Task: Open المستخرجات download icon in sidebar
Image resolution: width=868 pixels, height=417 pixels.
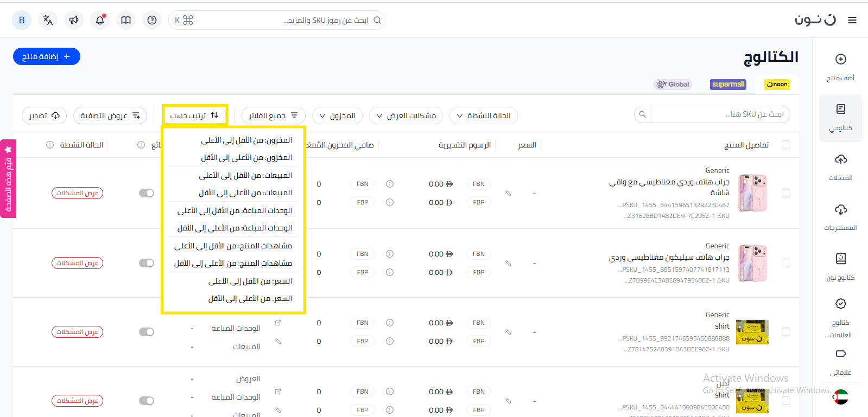Action: [x=840, y=216]
